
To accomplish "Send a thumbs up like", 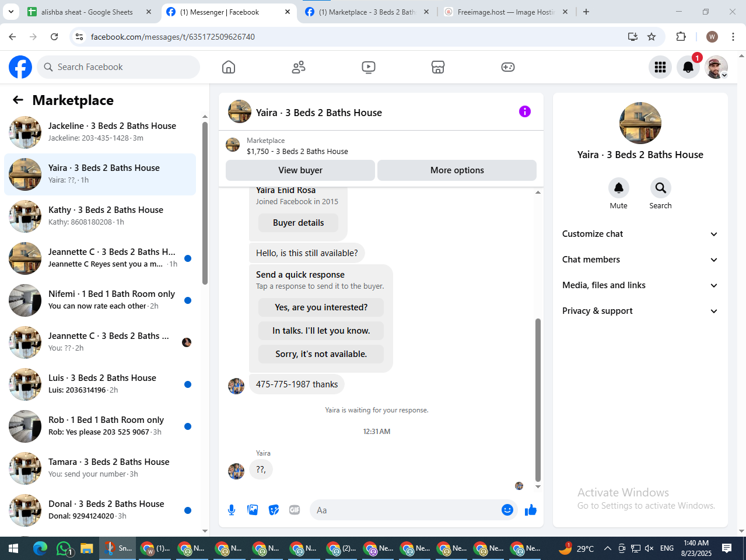I will [531, 510].
